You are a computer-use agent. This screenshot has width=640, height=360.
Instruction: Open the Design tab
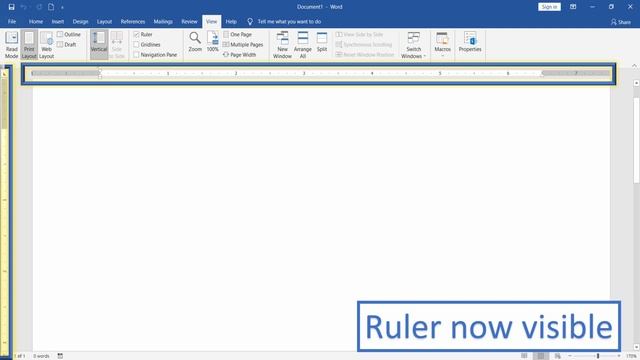pyautogui.click(x=80, y=22)
